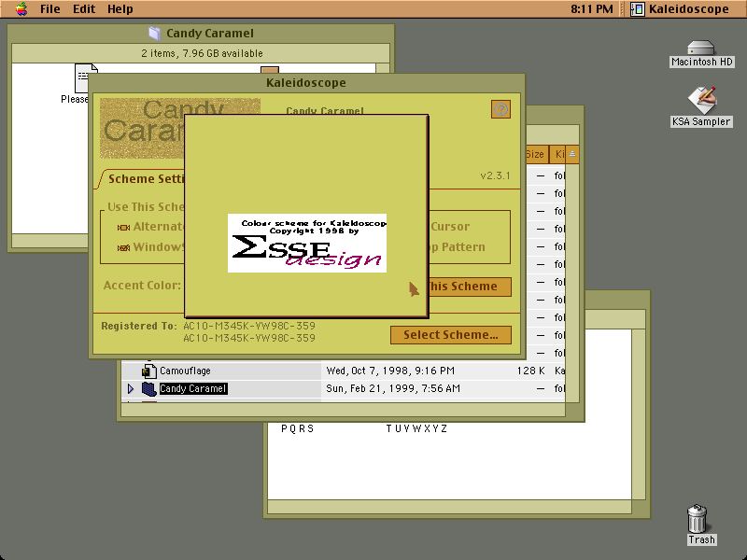Dismiss the ESSE design splash image

coord(307,243)
